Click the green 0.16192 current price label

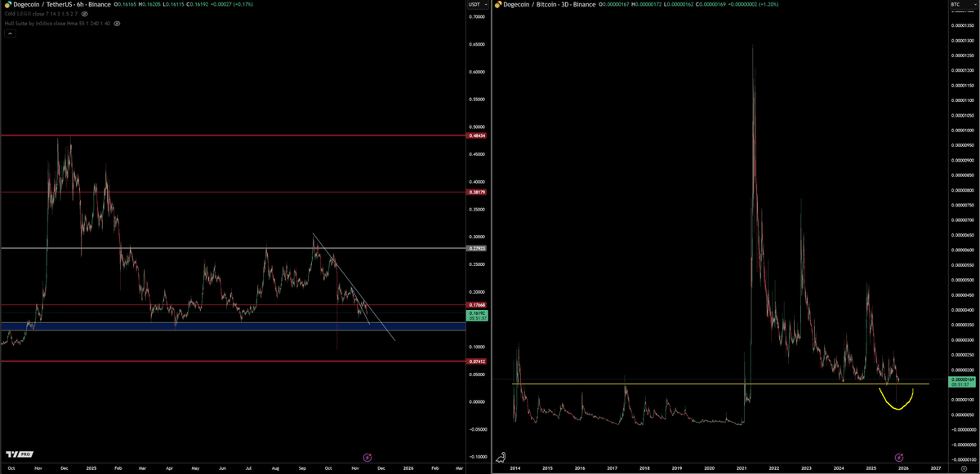tap(477, 315)
